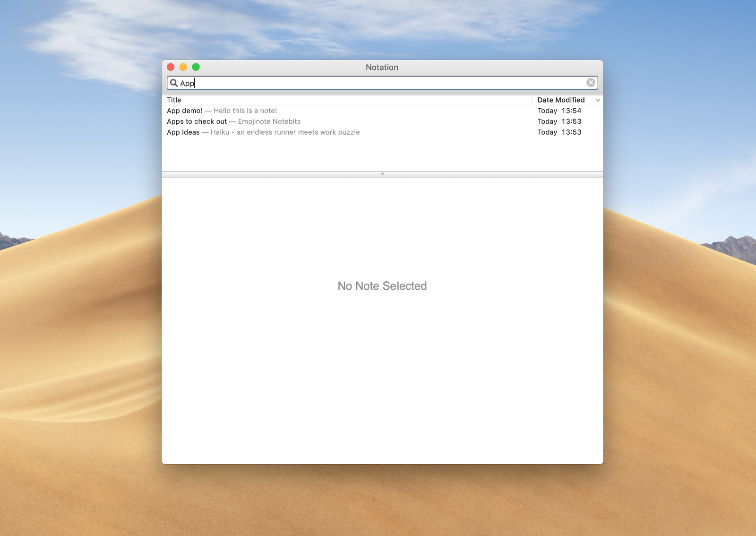Click into the search field containing 'App'

382,83
